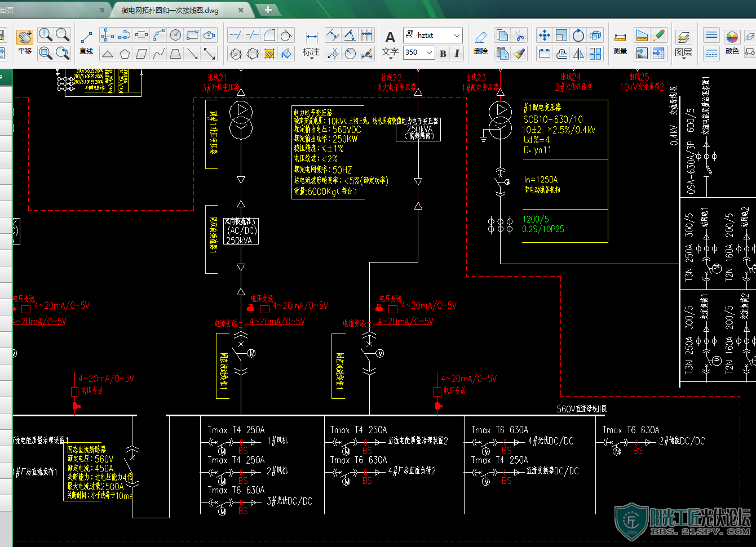Toggle bold text formatting

point(443,54)
